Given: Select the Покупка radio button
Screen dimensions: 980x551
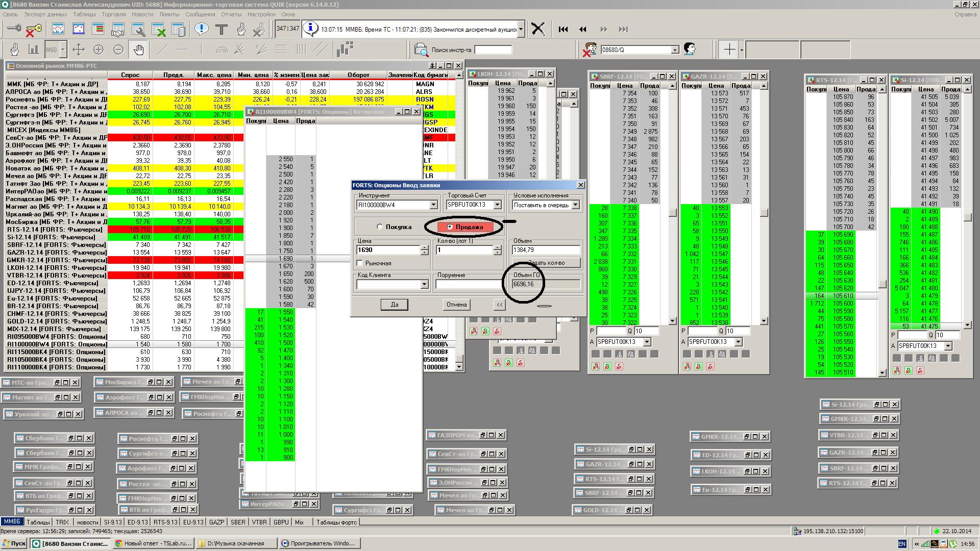Looking at the screenshot, I should (x=379, y=227).
